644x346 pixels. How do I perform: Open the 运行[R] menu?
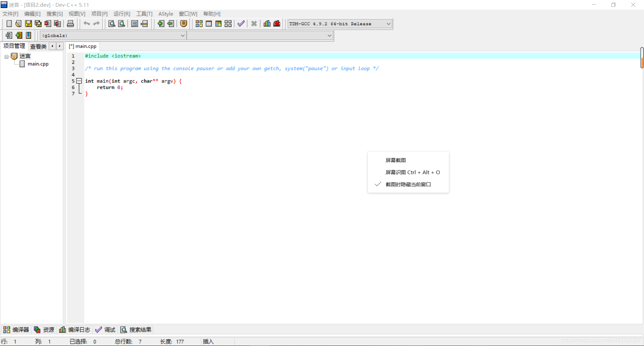coord(122,14)
